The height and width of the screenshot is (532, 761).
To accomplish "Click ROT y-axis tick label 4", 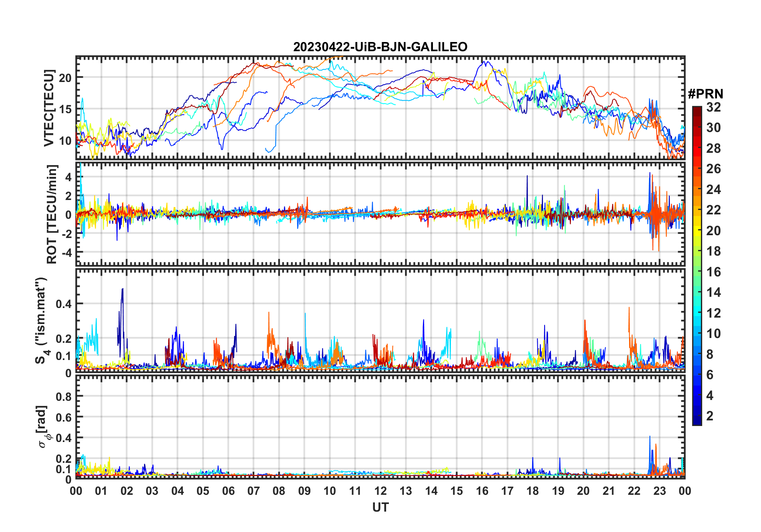I will coord(68,177).
